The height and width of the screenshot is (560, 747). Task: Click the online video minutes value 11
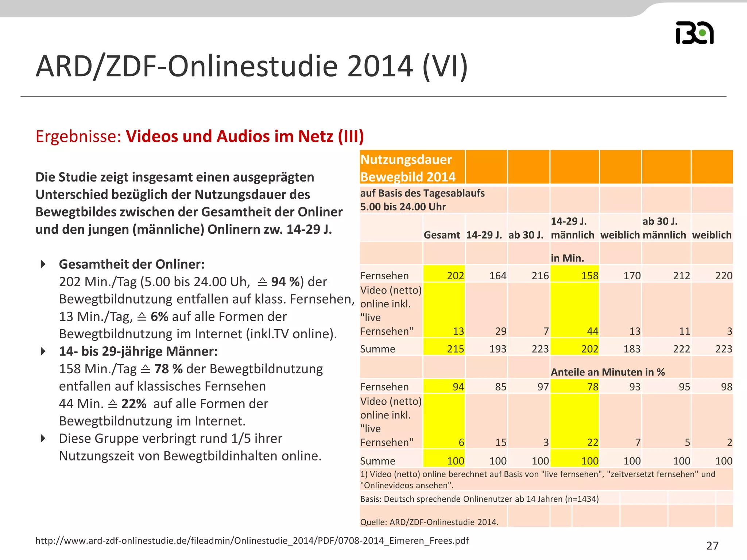(x=684, y=331)
